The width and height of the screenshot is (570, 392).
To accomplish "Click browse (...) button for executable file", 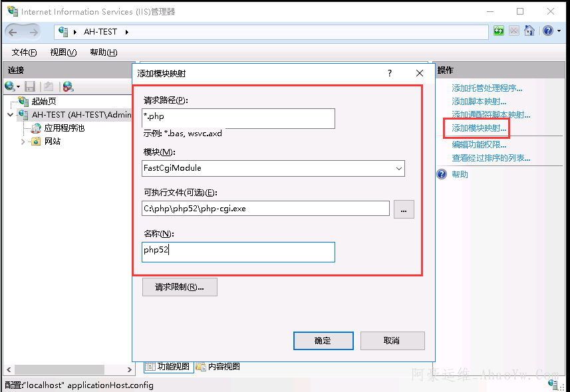I will (404, 209).
